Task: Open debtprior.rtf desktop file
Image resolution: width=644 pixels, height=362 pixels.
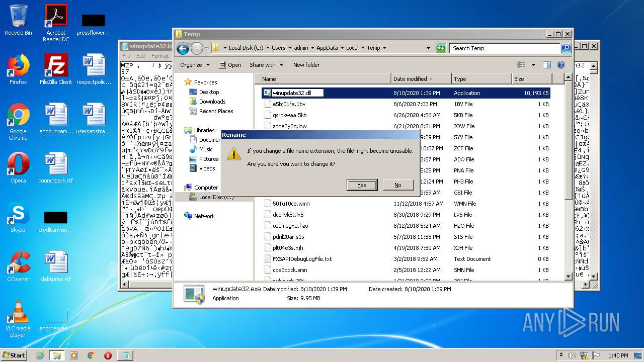Action: tap(56, 266)
